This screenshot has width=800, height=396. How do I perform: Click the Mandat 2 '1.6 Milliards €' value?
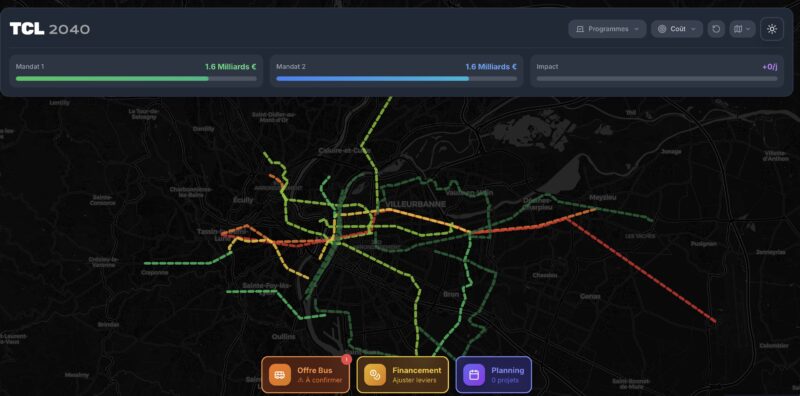491,66
